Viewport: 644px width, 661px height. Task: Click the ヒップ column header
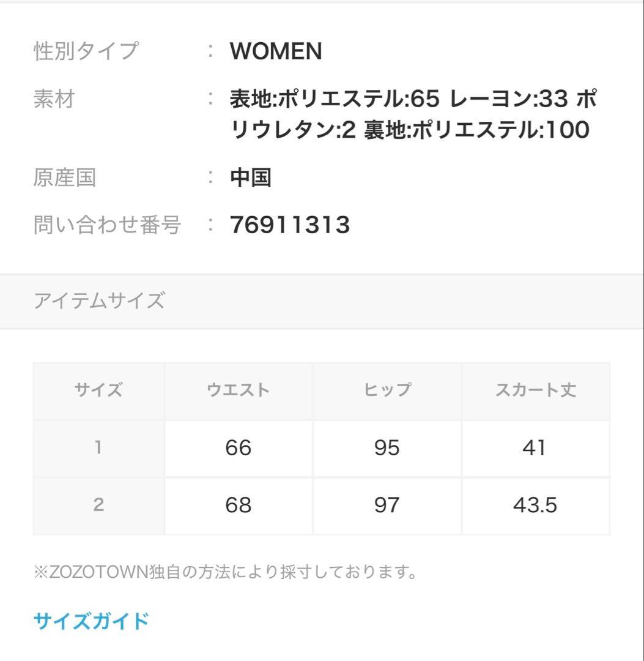[x=387, y=390]
